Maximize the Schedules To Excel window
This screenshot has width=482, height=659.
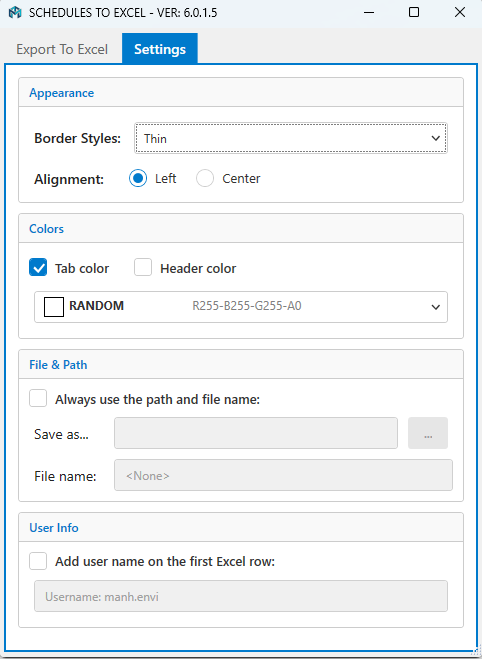(414, 13)
